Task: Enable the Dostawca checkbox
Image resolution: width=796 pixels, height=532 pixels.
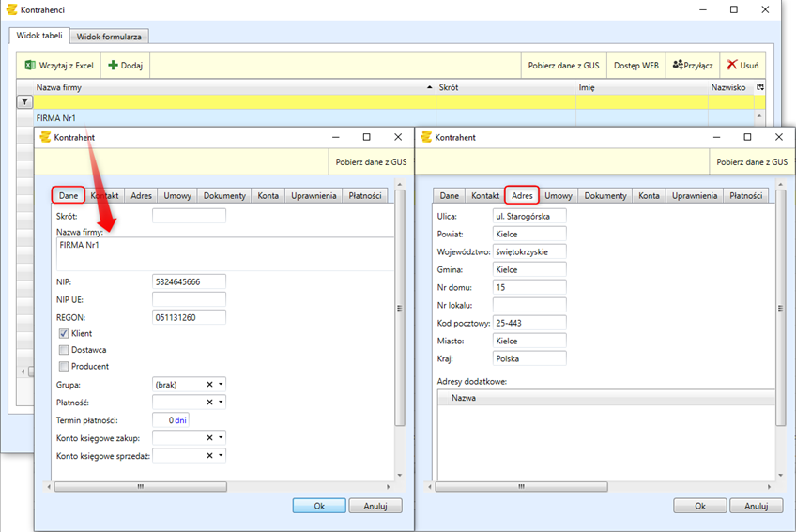Action: (x=64, y=350)
